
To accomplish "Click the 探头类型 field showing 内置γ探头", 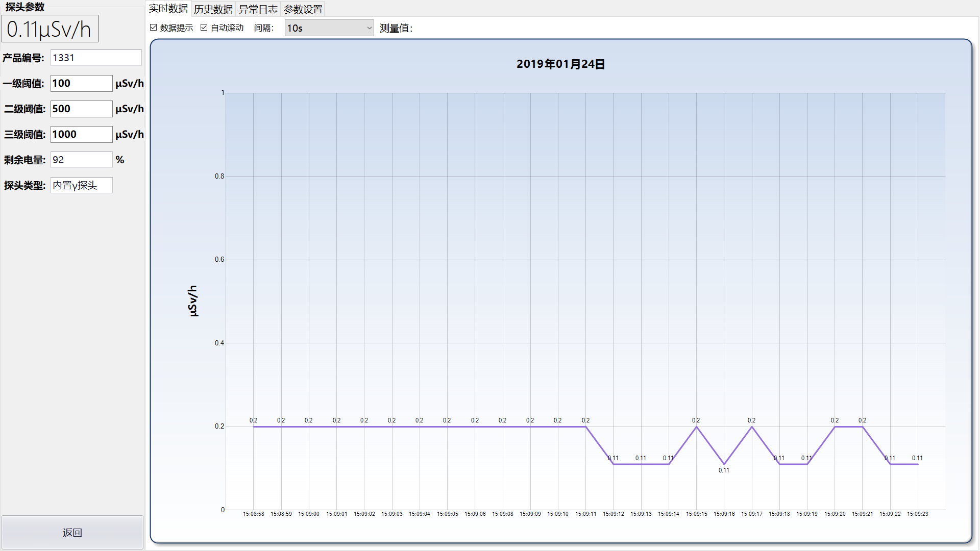I will point(81,185).
